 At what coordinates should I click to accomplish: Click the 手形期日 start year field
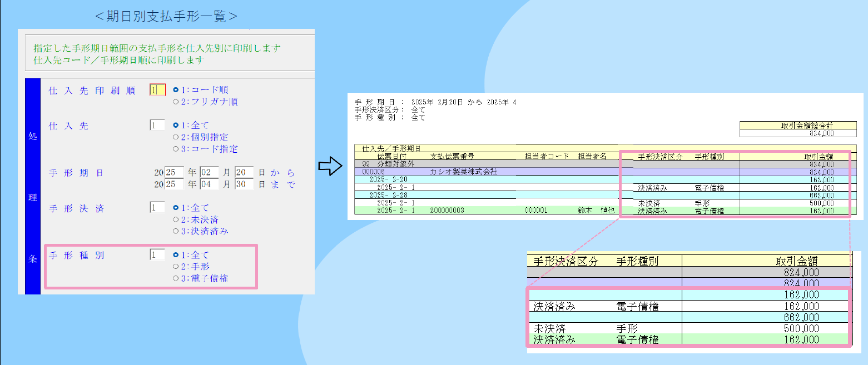point(173,173)
